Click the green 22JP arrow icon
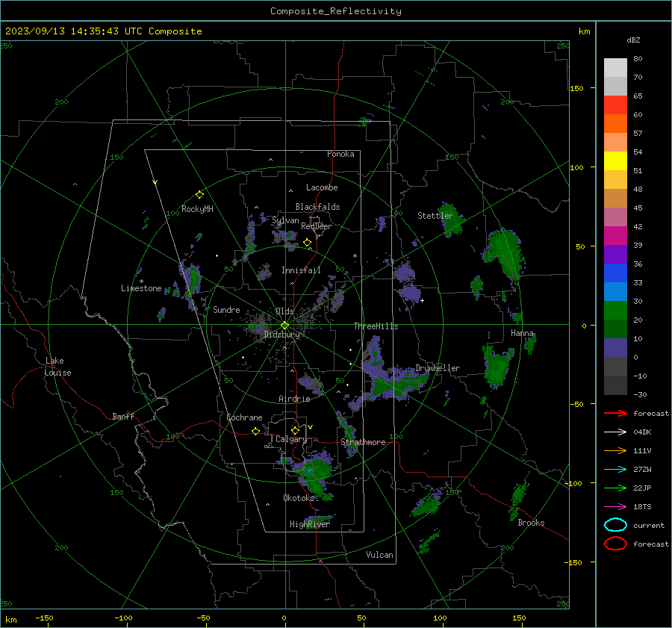Image resolution: width=672 pixels, height=628 pixels. click(615, 488)
